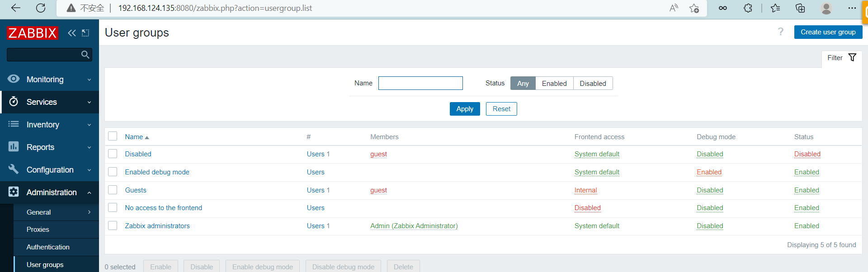
Task: Click the Name filter input field
Action: pyautogui.click(x=420, y=83)
